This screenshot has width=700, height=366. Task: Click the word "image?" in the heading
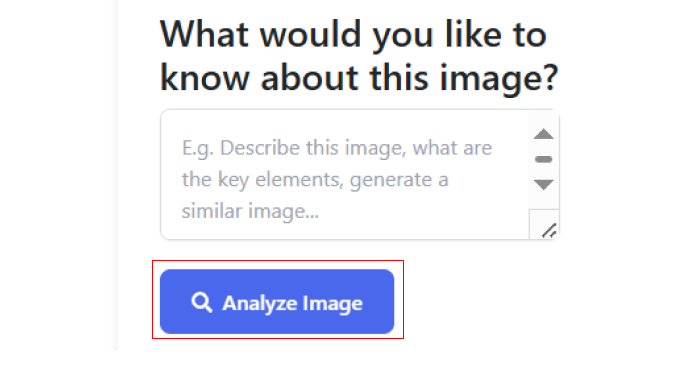coord(499,79)
